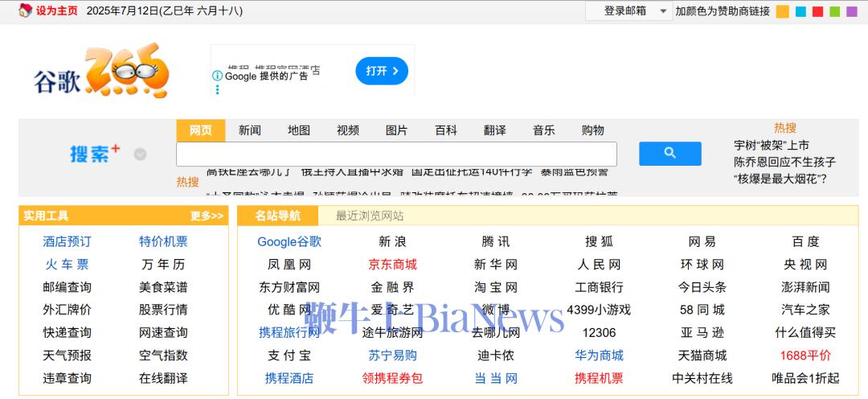Open the 股票行情 link
Image resolution: width=868 pixels, height=399 pixels.
click(x=163, y=310)
